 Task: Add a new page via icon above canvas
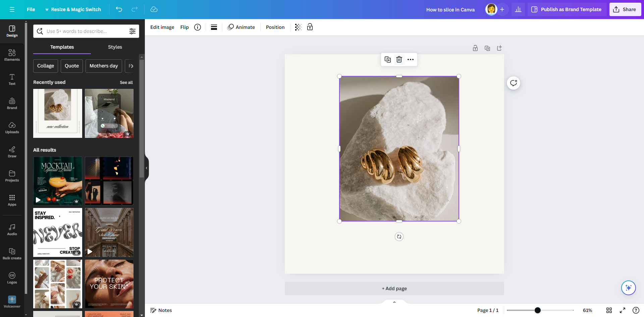pyautogui.click(x=499, y=48)
